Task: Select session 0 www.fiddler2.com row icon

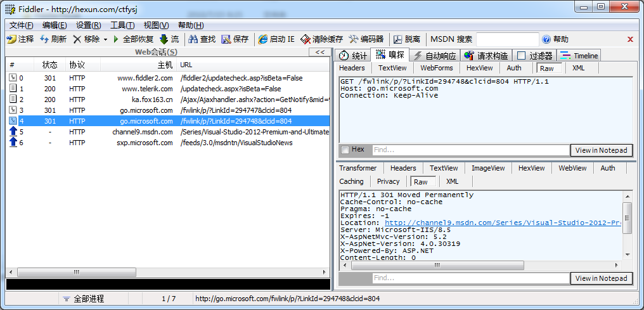Action: point(13,78)
